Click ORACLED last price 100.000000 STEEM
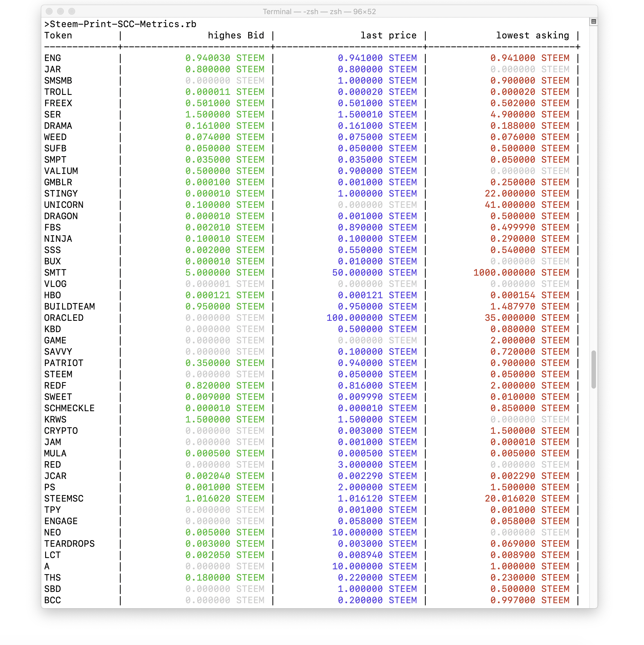Viewport: 644px width, 645px height. [372, 318]
